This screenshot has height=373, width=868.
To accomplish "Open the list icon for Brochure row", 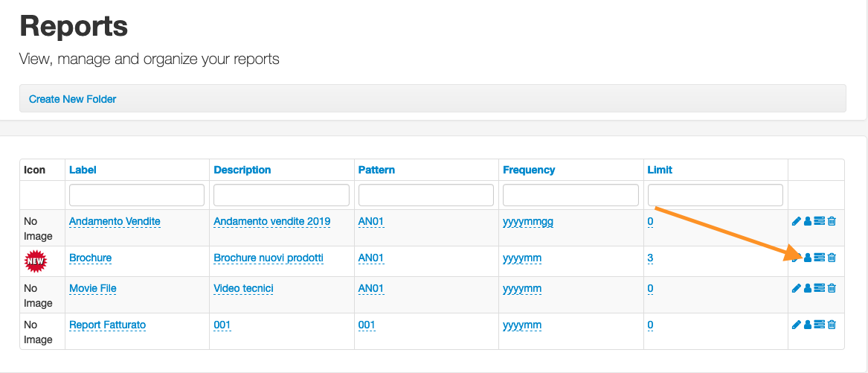I will pos(820,257).
